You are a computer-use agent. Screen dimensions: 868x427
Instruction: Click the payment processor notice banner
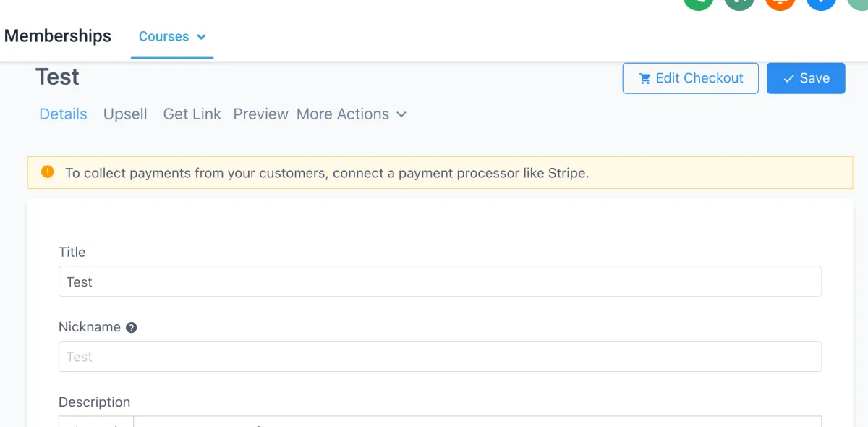441,173
